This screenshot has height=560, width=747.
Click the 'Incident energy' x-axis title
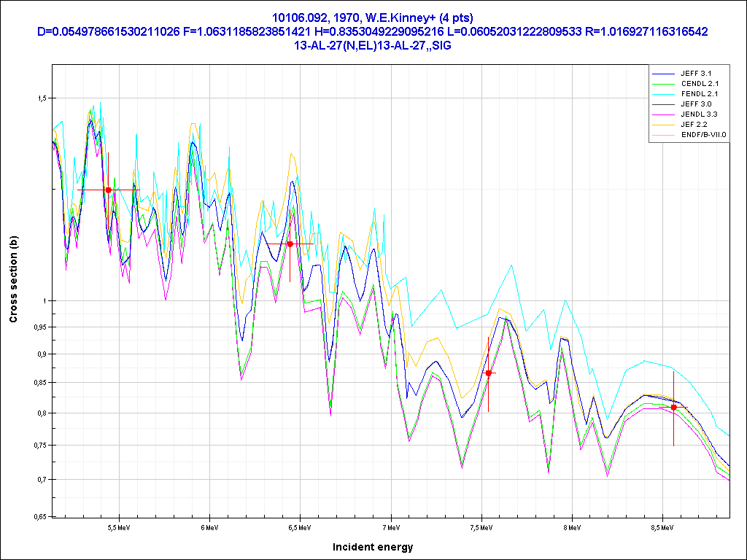[x=373, y=547]
